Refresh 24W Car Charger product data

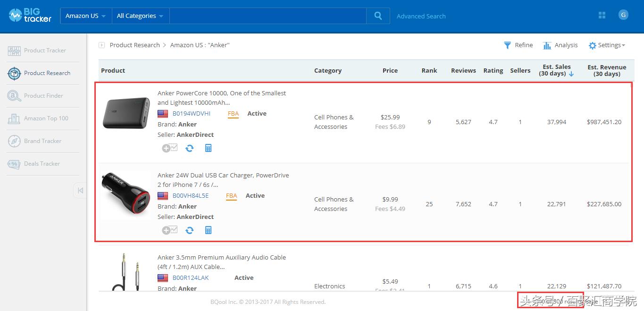190,230
